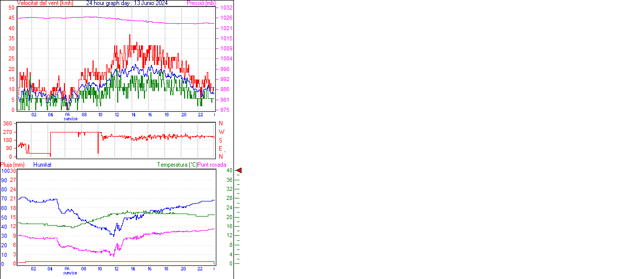Click the 'Velocitat del vent (kmh)' label
The image size is (644, 279).
tap(45, 3)
